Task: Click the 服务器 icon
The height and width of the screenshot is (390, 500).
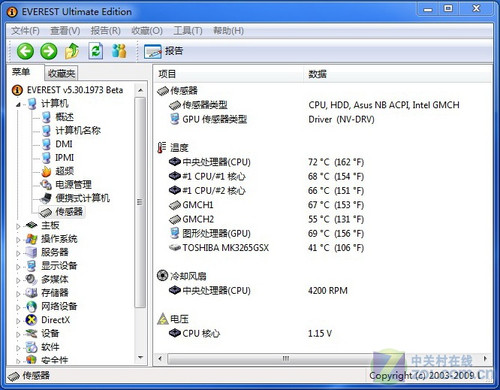Action: tap(31, 253)
